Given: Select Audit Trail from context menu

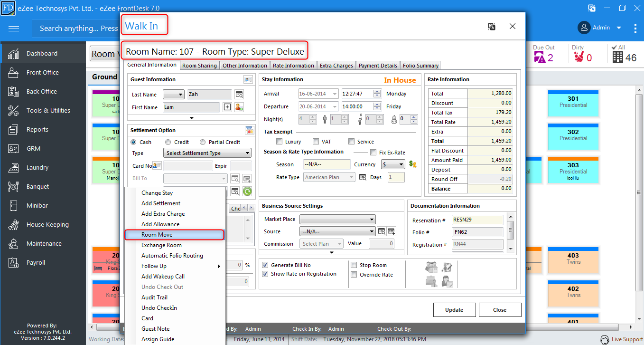Looking at the screenshot, I should click(175, 297).
